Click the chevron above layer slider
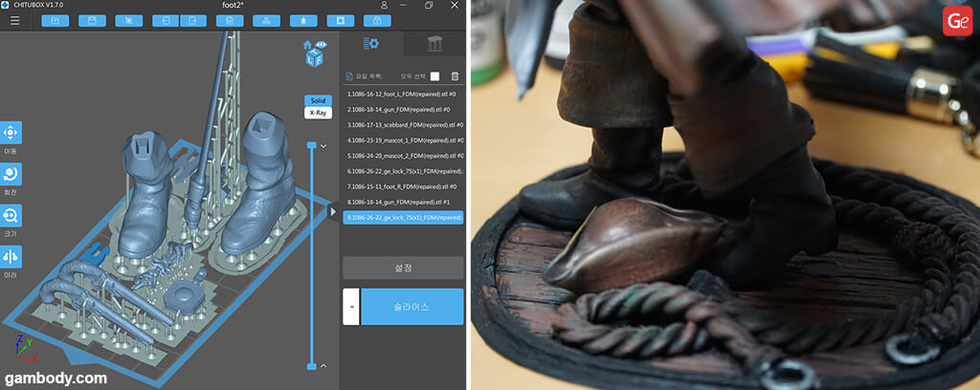The image size is (980, 390). 323,145
